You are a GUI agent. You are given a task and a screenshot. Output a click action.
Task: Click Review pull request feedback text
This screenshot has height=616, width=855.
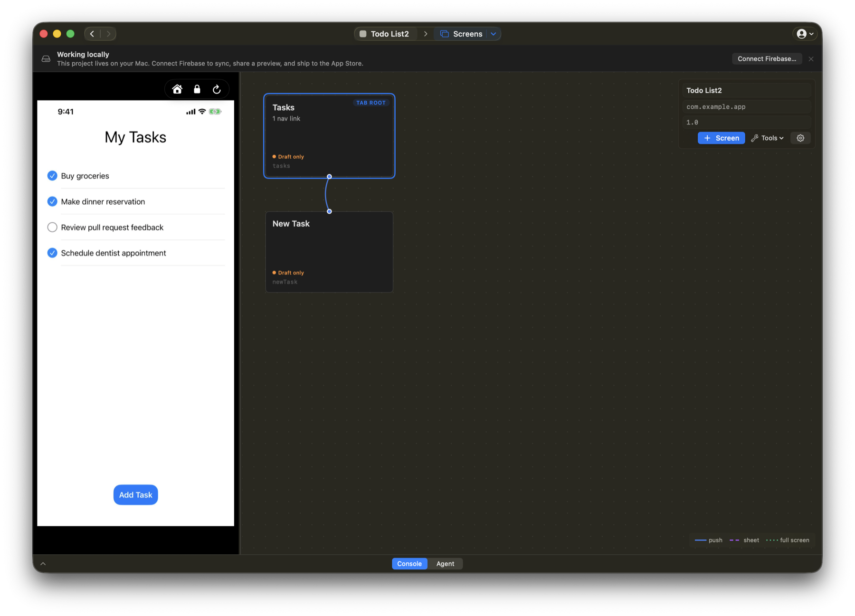coord(112,227)
